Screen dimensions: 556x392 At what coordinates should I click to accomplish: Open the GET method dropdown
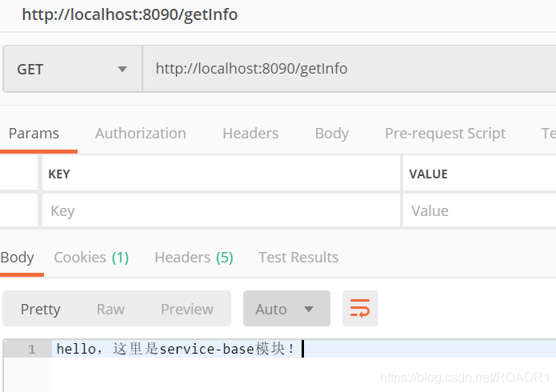(73, 69)
